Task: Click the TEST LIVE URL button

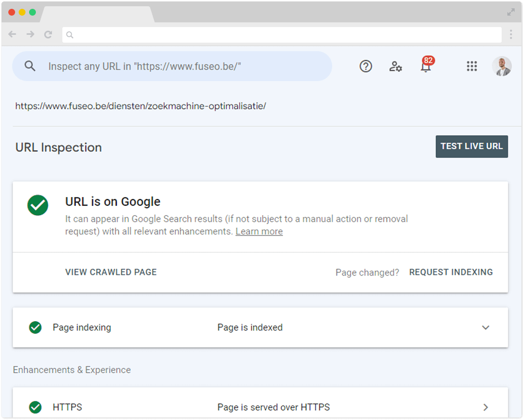Action: tap(471, 147)
